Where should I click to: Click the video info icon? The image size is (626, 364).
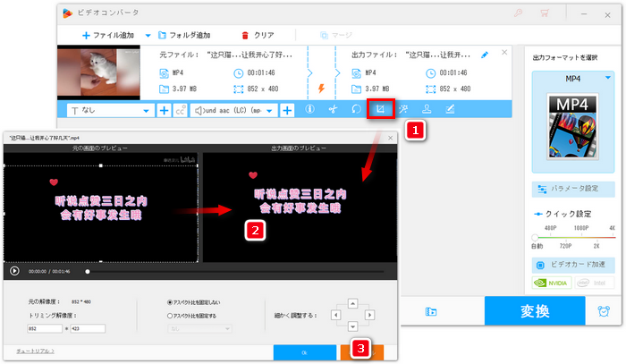[309, 110]
